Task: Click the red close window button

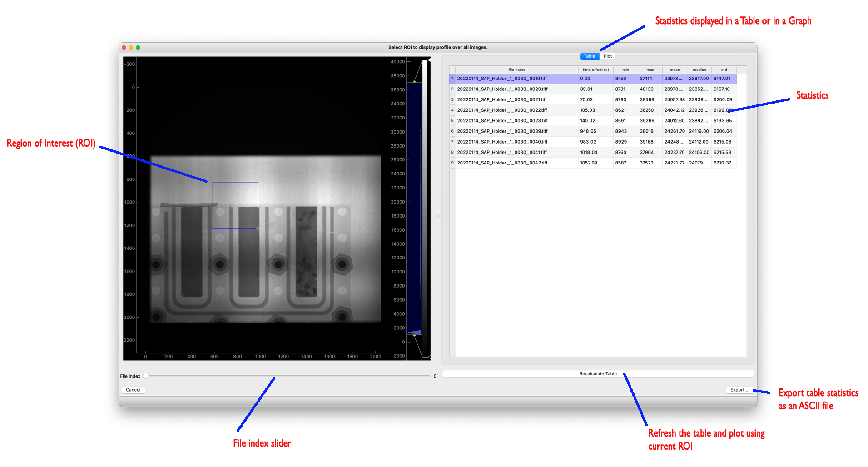Action: [x=124, y=47]
